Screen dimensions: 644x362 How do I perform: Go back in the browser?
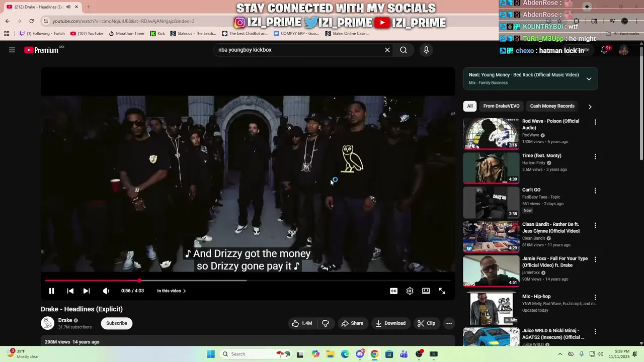(7, 21)
